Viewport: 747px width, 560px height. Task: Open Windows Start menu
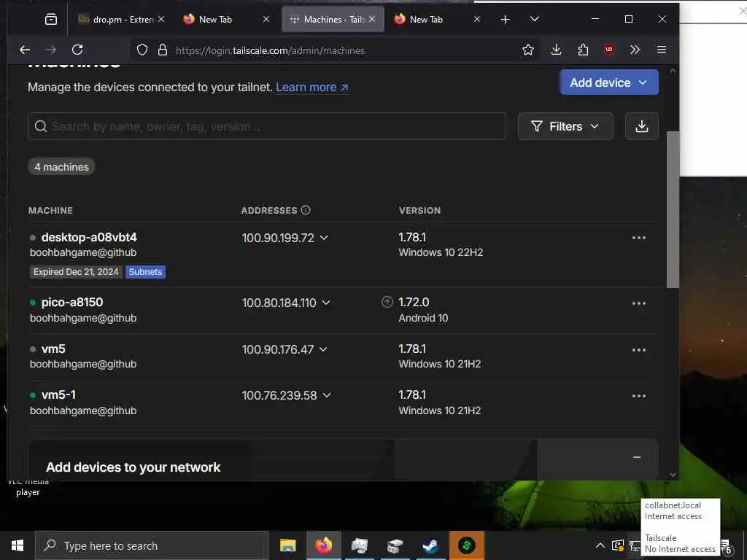pos(18,545)
